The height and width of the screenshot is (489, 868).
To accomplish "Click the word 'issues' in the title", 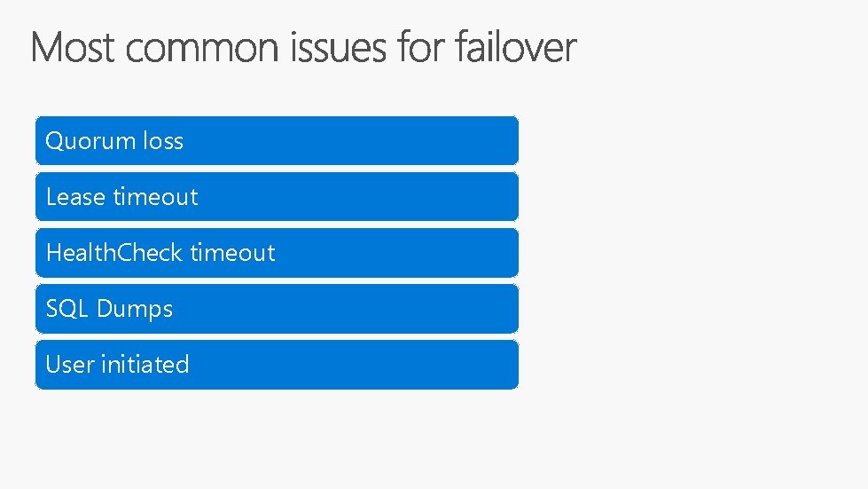I will (x=338, y=48).
